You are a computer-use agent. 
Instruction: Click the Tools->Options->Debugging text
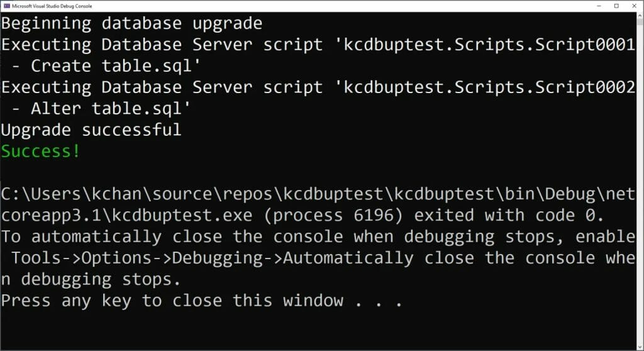(x=137, y=258)
